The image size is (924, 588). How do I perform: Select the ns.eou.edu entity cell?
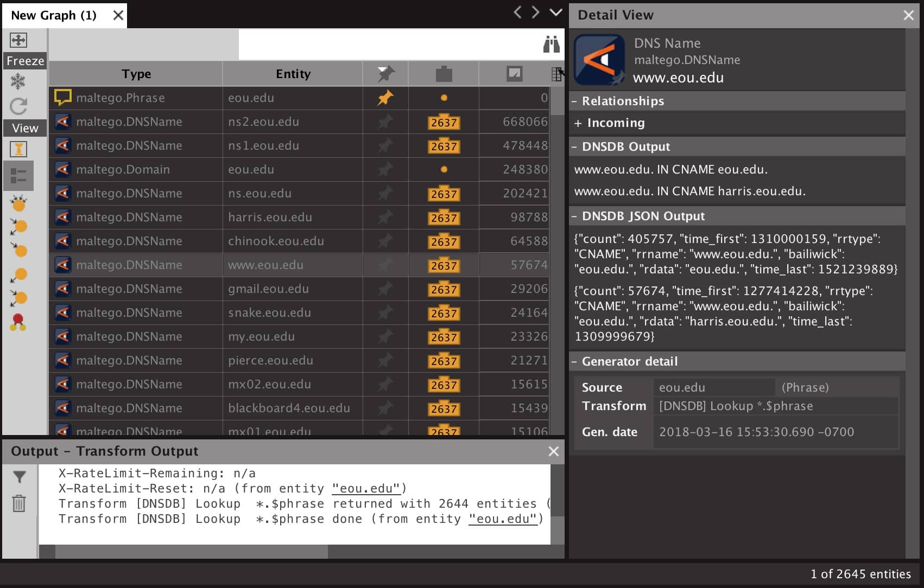[x=293, y=193]
